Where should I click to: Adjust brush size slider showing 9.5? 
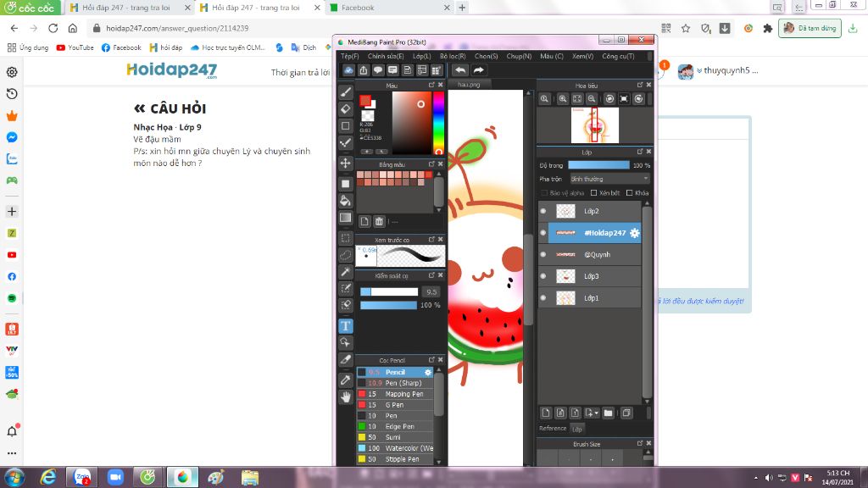[x=389, y=291]
